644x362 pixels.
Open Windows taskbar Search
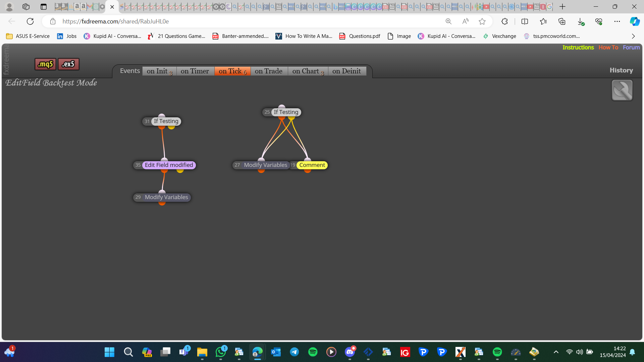(128, 352)
